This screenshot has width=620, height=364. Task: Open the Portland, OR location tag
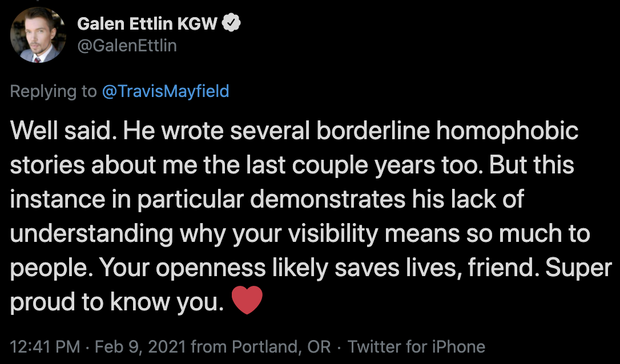click(x=281, y=347)
